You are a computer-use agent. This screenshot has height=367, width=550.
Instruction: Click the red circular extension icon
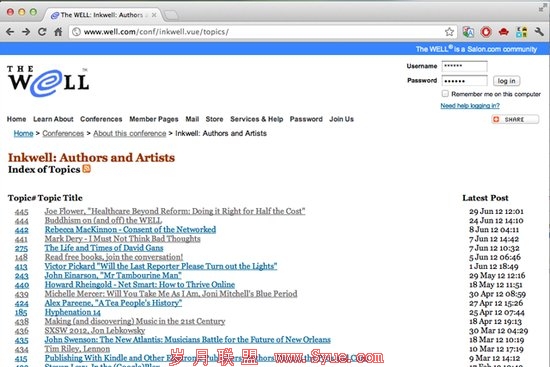(486, 32)
